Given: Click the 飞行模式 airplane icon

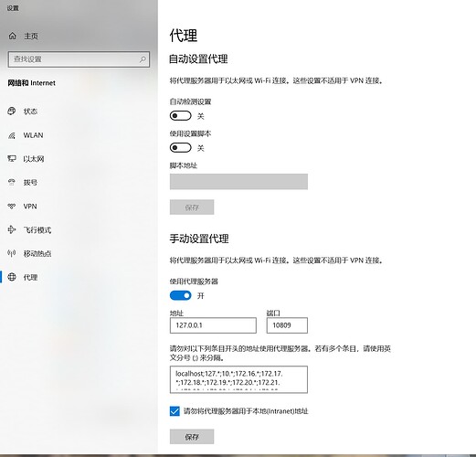Looking at the screenshot, I should (x=12, y=229).
